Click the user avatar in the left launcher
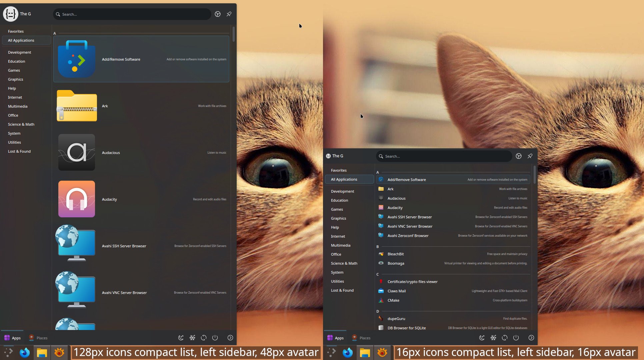 click(x=11, y=14)
